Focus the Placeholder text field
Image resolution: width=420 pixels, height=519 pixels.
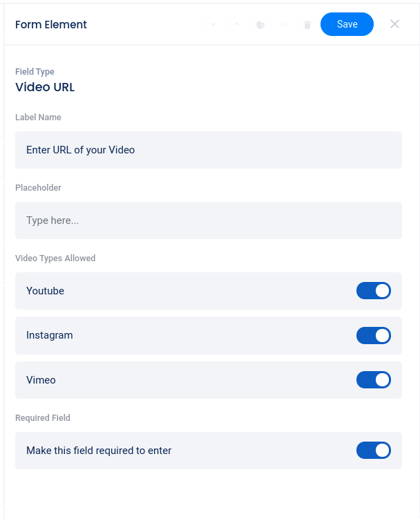209,220
